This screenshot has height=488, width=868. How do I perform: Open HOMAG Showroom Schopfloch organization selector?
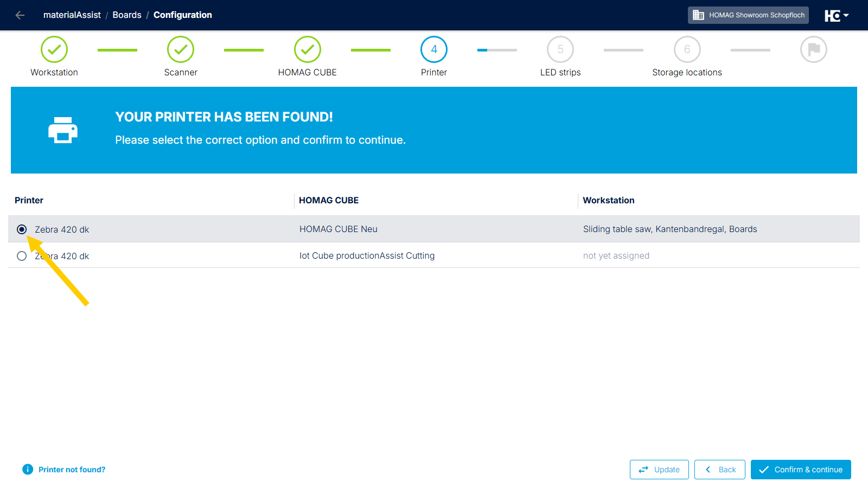tap(748, 15)
